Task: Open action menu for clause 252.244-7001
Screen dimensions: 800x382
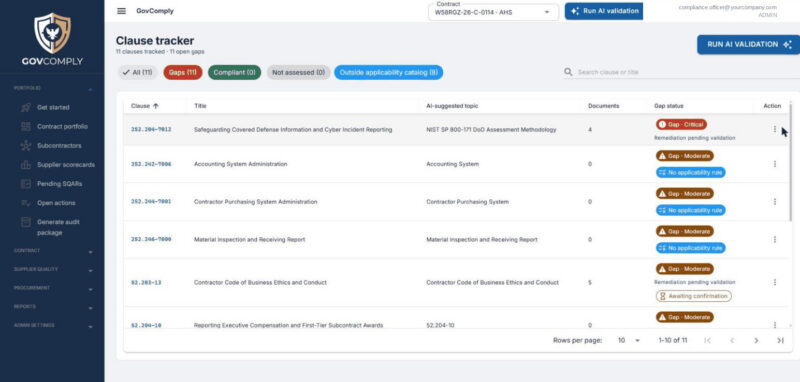Action: point(774,201)
